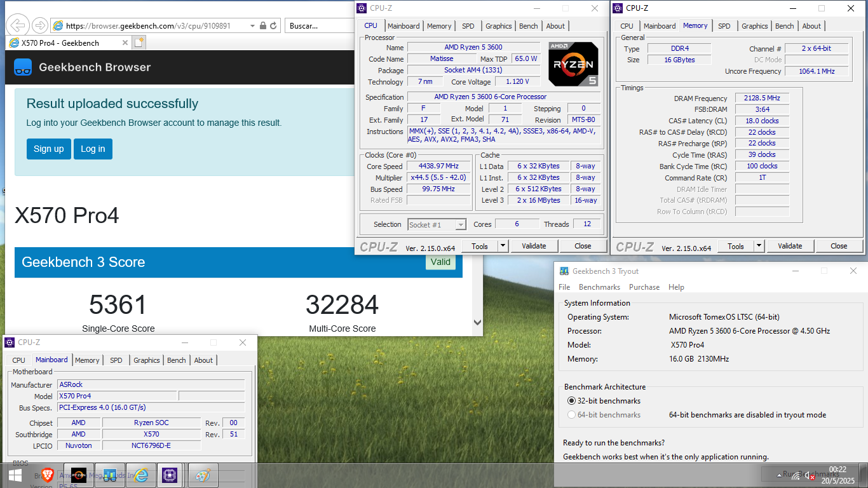This screenshot has width=868, height=488.
Task: Expand Tools dropdown arrow in Ryzen CPU-Z window
Action: tap(503, 246)
